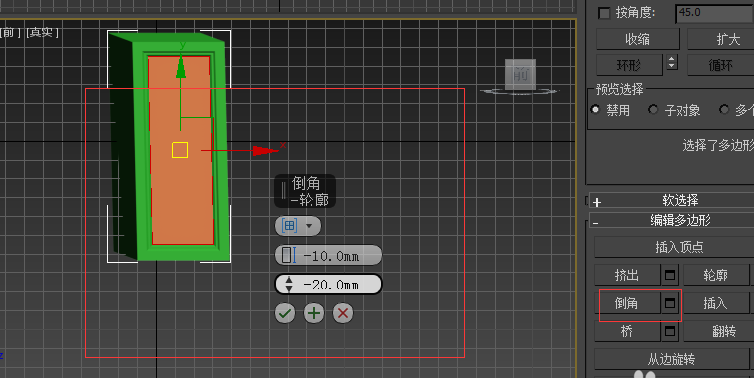Click the 收缩 button
The height and width of the screenshot is (378, 754).
[638, 39]
